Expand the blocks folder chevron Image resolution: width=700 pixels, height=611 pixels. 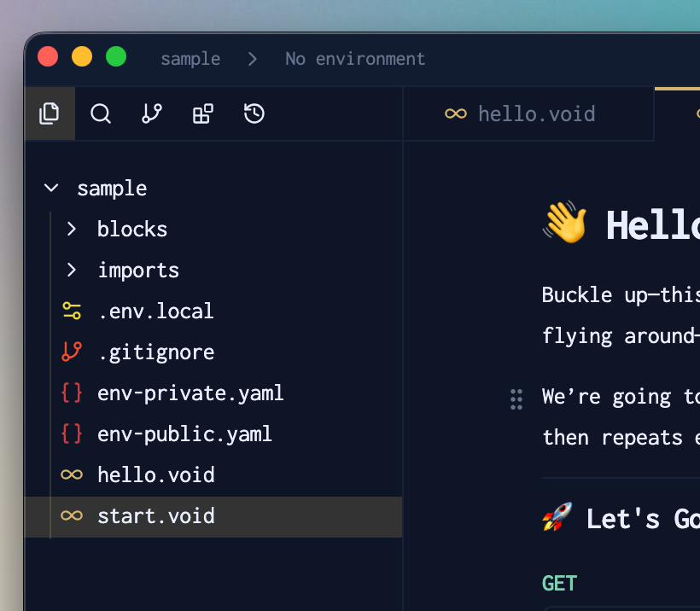[x=72, y=229]
